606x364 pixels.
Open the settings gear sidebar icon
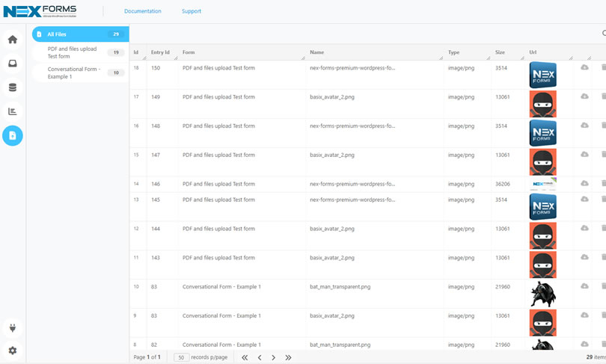click(13, 351)
